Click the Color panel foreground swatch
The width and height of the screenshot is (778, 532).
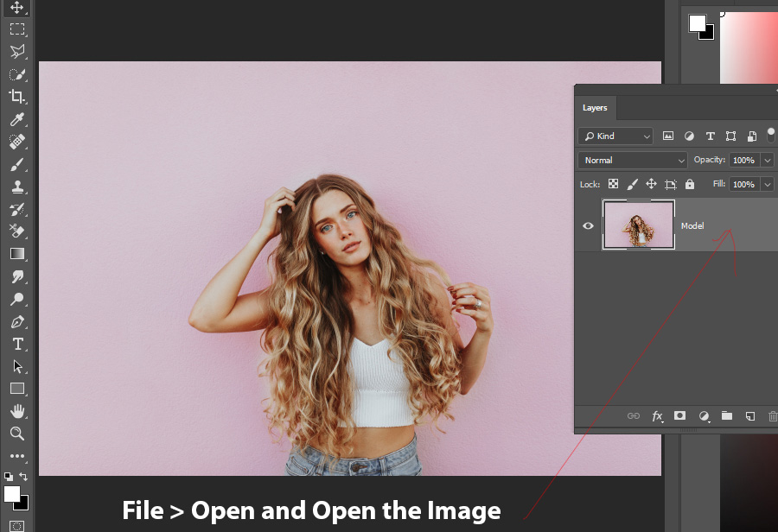coord(697,23)
